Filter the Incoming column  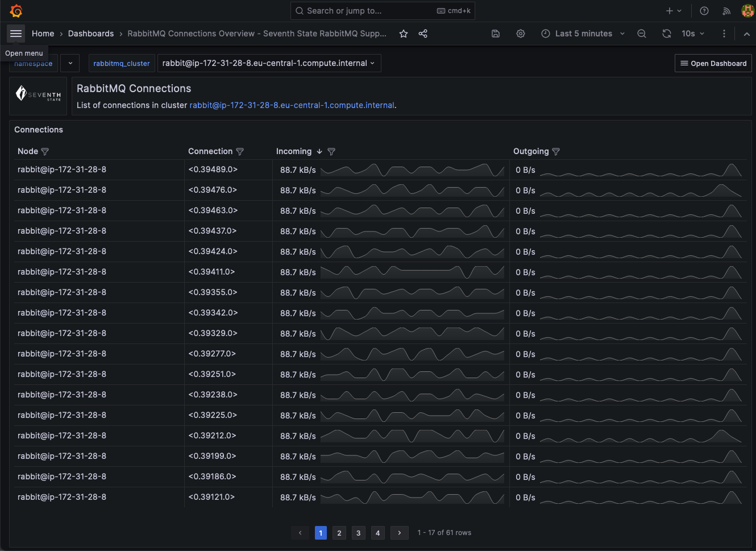(331, 152)
